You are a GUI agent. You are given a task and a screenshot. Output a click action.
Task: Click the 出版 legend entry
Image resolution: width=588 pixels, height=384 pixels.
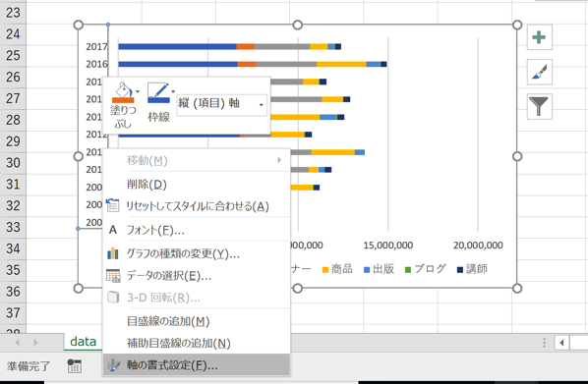click(x=380, y=269)
